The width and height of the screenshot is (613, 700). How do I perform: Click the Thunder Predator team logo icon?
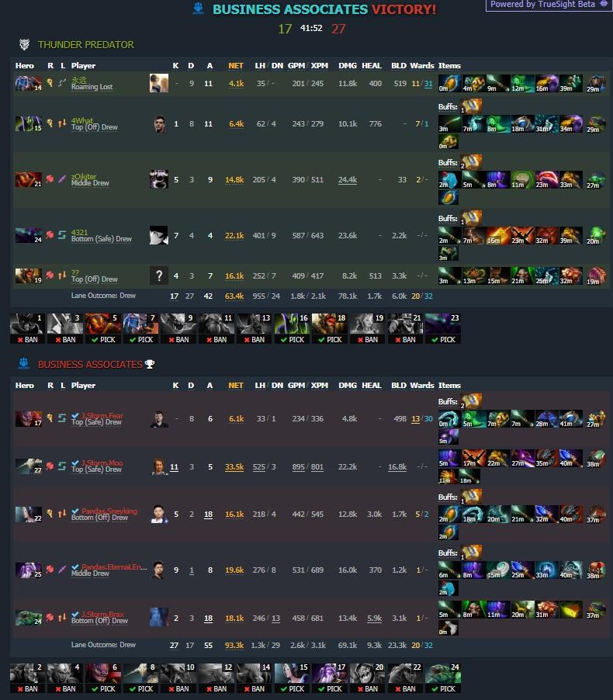coord(24,44)
